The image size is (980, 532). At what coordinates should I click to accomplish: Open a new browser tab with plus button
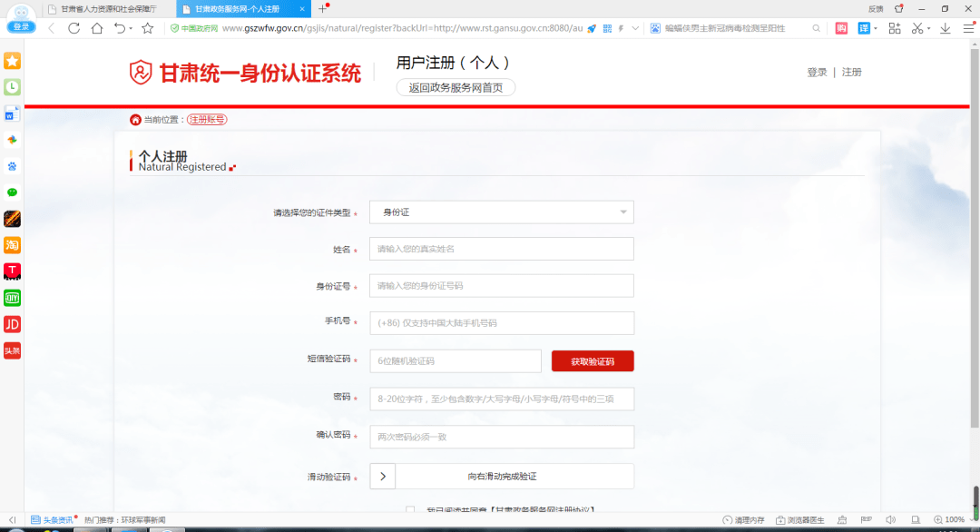pos(322,8)
